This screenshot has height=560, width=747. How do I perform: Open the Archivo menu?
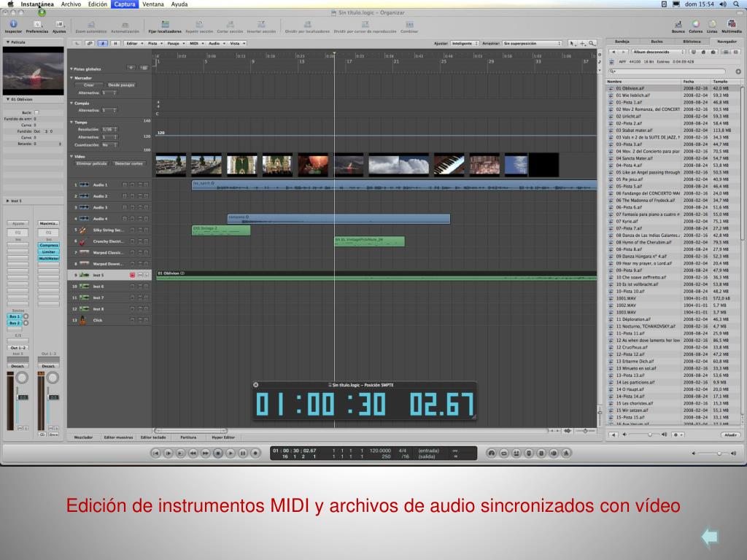[x=71, y=4]
